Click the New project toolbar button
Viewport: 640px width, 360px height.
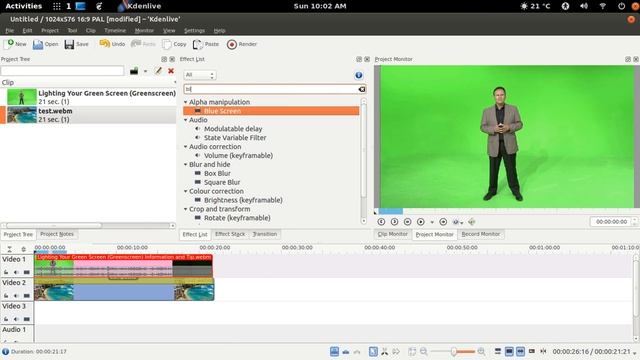click(14, 44)
